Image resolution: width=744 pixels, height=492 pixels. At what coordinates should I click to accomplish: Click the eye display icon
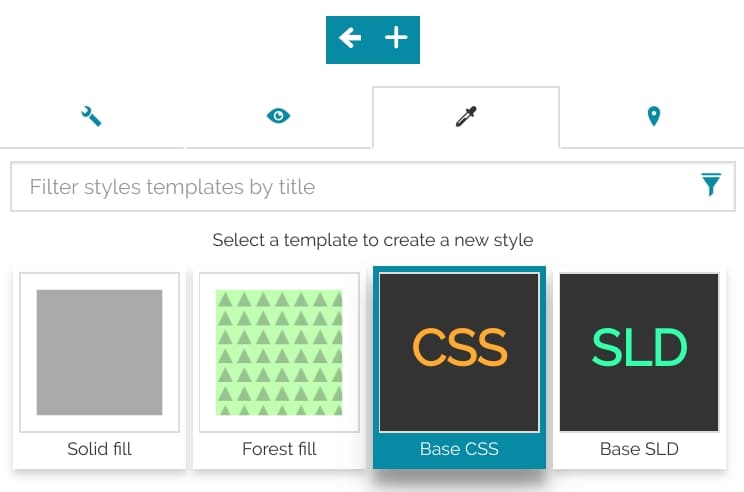pos(278,117)
